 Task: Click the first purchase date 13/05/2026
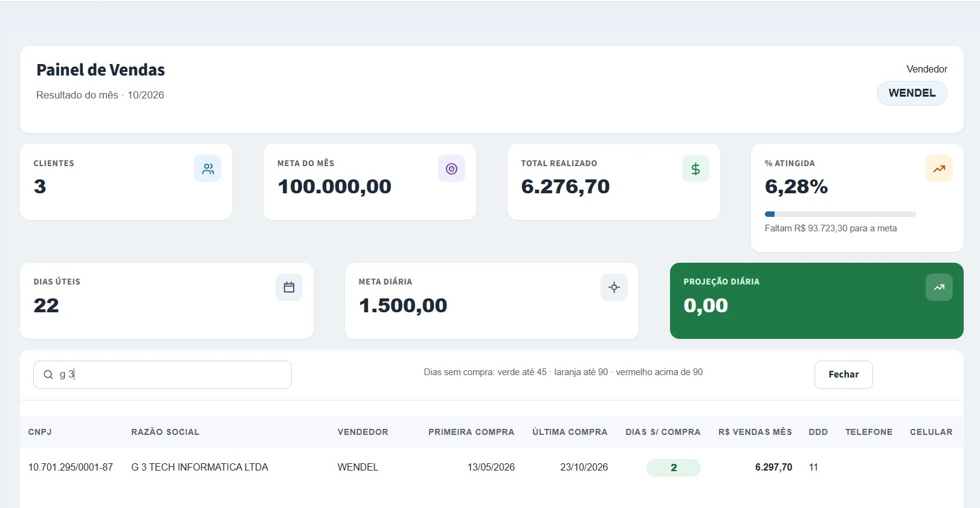[x=491, y=467]
